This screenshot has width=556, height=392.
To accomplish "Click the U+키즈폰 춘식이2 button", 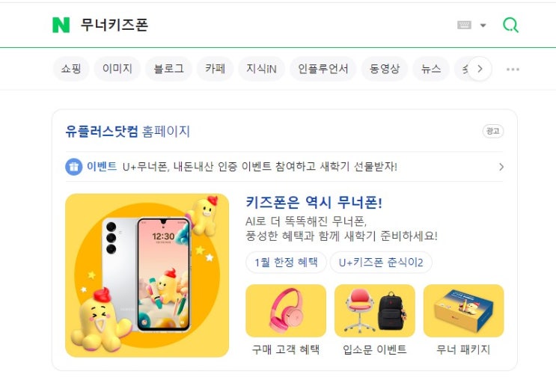I will [x=381, y=263].
